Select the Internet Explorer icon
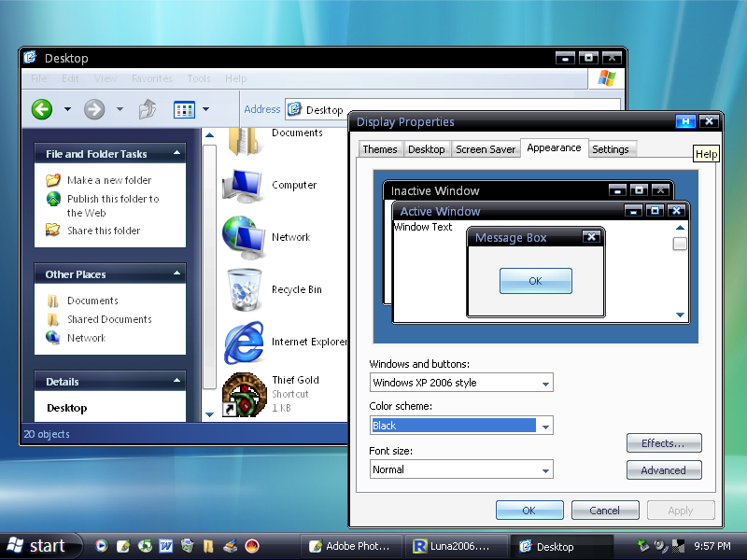This screenshot has width=747, height=560. [x=245, y=342]
